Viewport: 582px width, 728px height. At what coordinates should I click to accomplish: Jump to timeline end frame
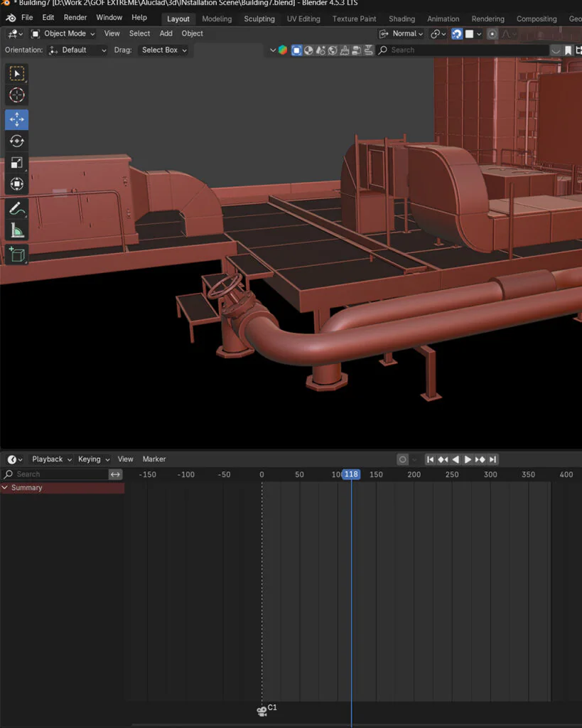(493, 460)
